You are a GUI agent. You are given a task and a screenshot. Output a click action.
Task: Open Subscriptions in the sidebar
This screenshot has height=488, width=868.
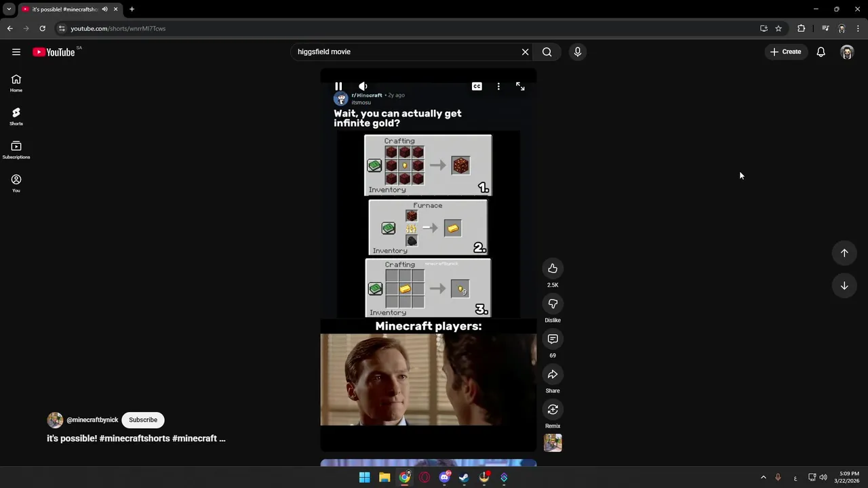coord(16,150)
